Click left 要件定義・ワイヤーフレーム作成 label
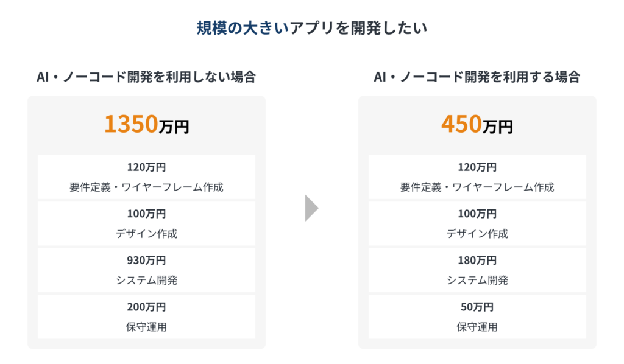624x364 pixels. pos(146,187)
